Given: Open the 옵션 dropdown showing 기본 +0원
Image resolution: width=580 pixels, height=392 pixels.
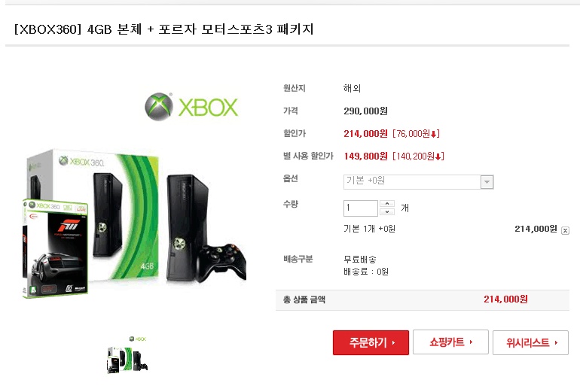Looking at the screenshot, I should point(418,182).
